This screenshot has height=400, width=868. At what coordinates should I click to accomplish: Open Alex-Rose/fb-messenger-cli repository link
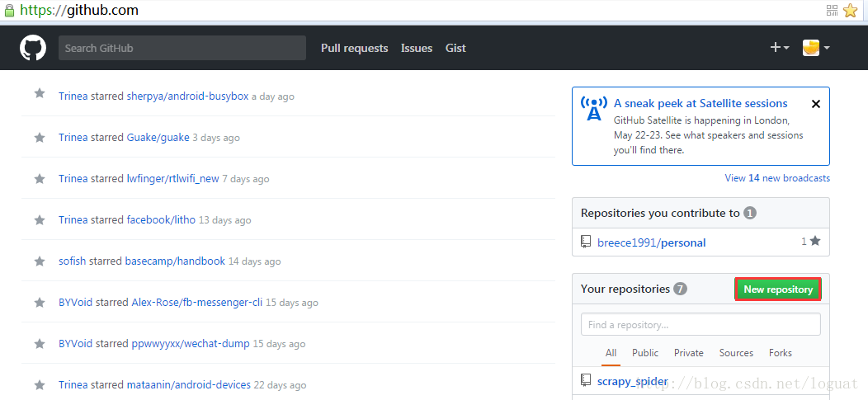(196, 302)
